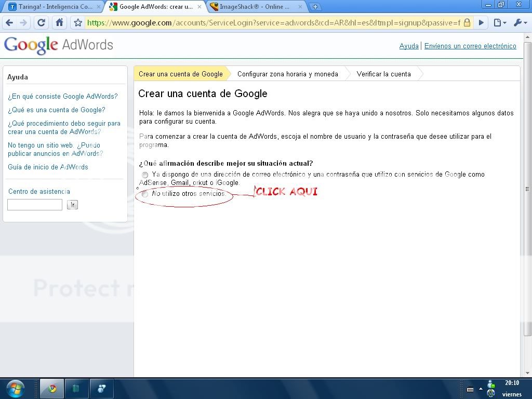Image resolution: width=532 pixels, height=399 pixels.
Task: Click the Google AdWords logo
Action: tap(58, 45)
